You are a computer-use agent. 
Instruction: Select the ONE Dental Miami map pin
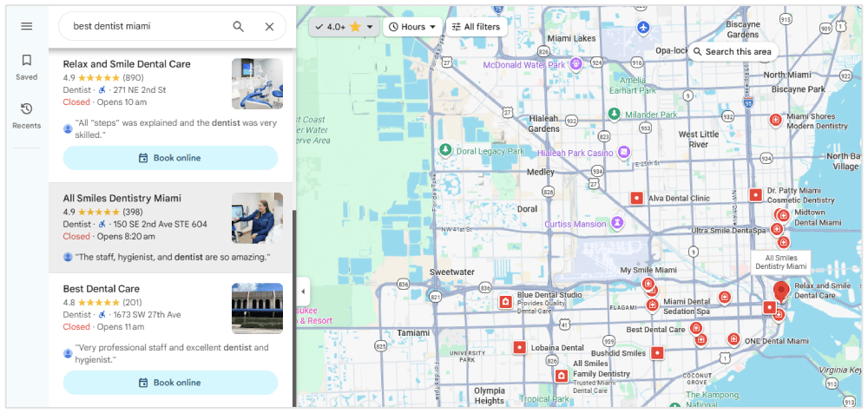click(733, 338)
